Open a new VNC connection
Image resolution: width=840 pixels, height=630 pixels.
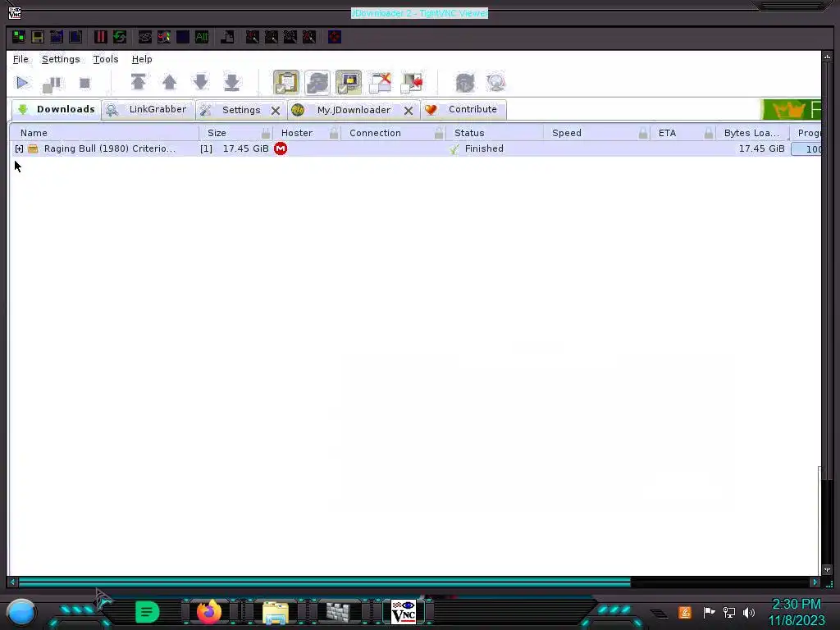coord(19,36)
